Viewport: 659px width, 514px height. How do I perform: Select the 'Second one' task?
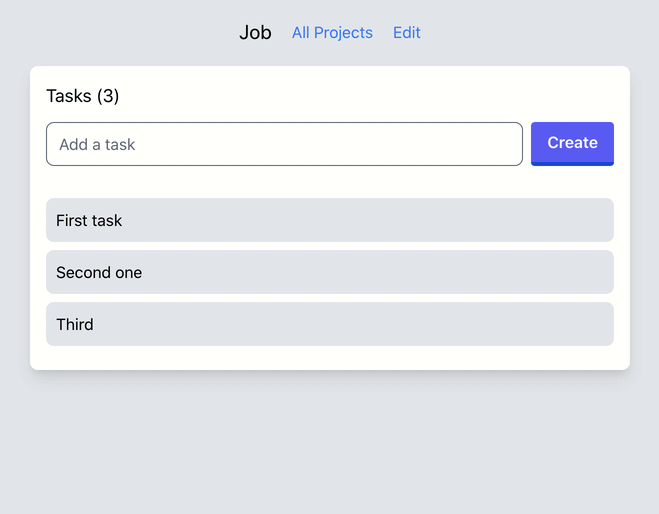click(329, 272)
